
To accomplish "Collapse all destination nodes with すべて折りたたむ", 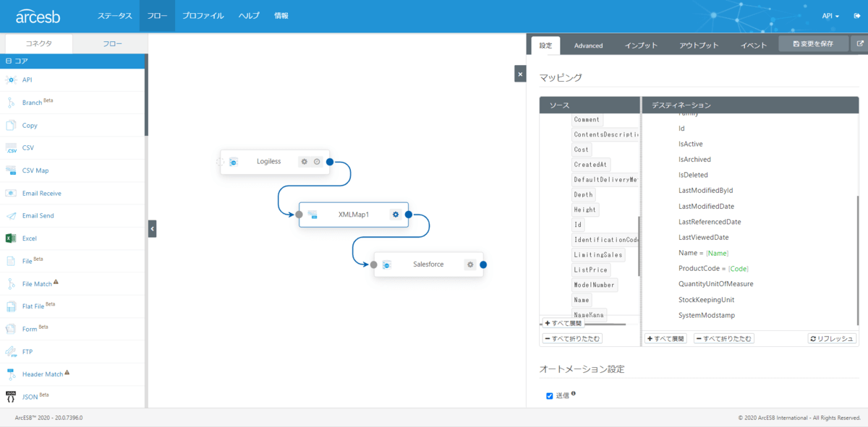I will (x=723, y=338).
